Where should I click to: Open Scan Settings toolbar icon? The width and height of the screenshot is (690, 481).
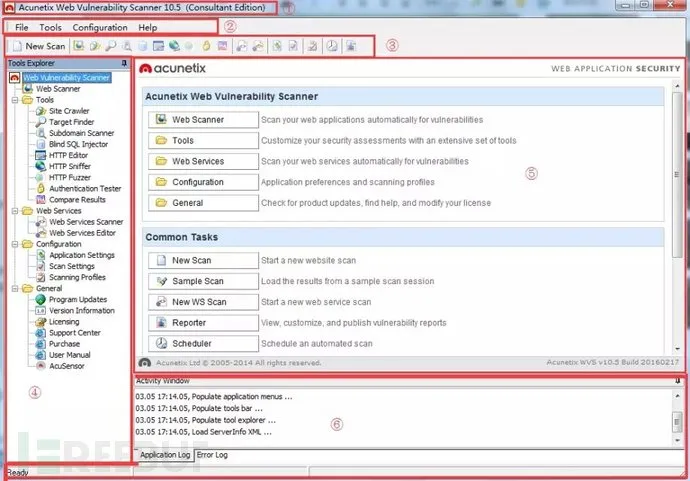click(x=293, y=46)
